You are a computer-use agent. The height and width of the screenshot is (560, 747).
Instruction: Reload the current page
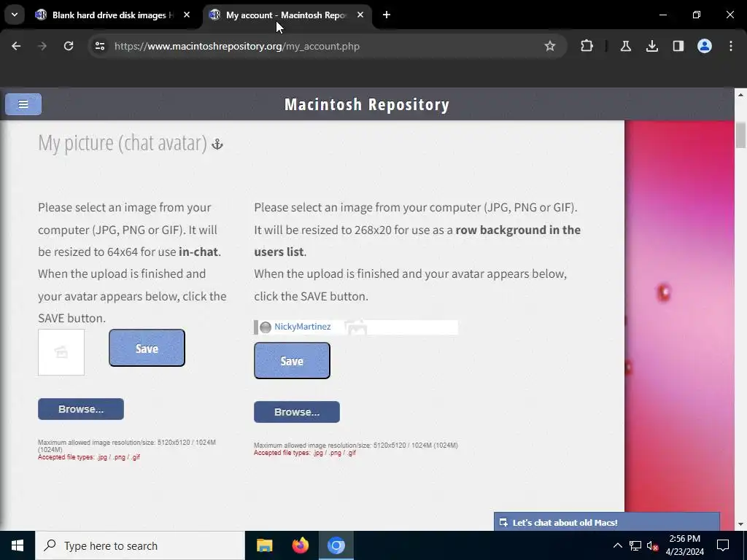pyautogui.click(x=69, y=46)
